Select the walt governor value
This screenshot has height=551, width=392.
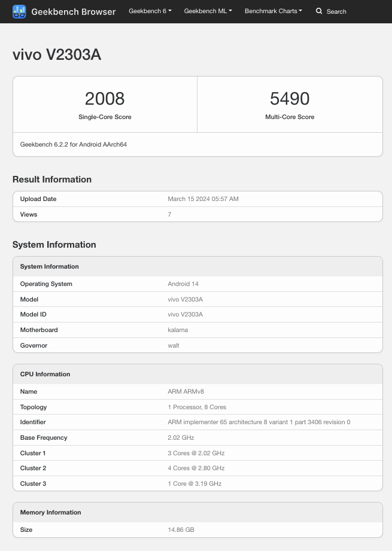(174, 345)
